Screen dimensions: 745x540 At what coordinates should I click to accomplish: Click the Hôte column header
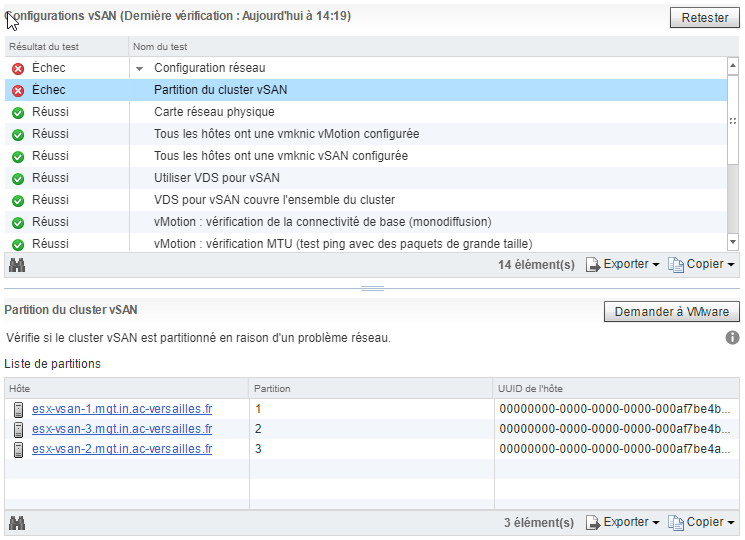coord(127,388)
